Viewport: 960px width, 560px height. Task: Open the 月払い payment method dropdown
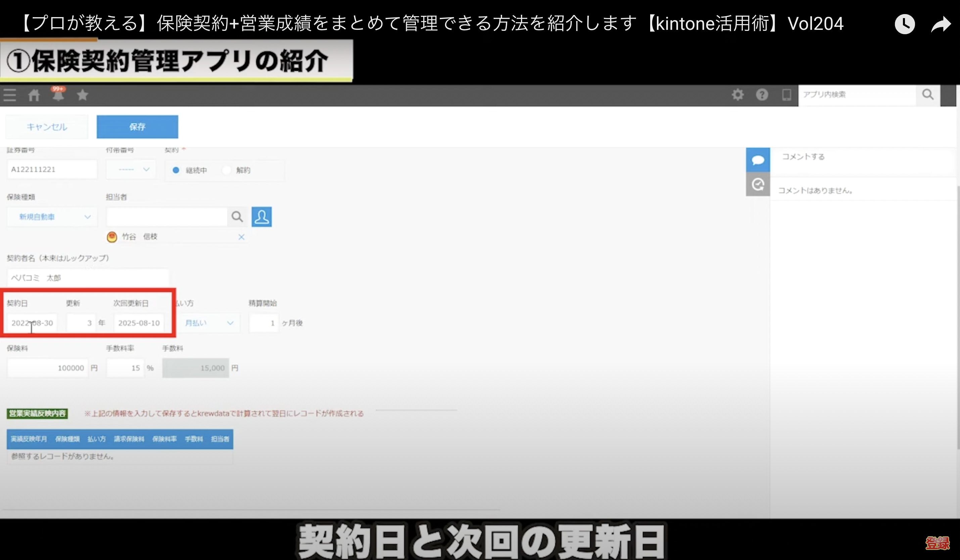[x=209, y=323]
